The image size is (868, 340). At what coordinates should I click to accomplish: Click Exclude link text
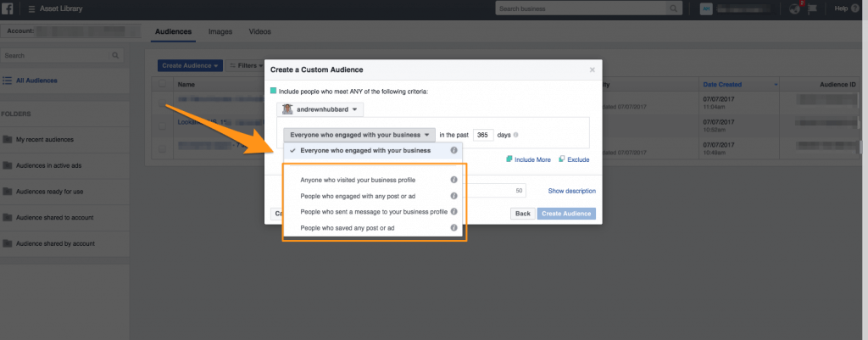click(x=578, y=159)
